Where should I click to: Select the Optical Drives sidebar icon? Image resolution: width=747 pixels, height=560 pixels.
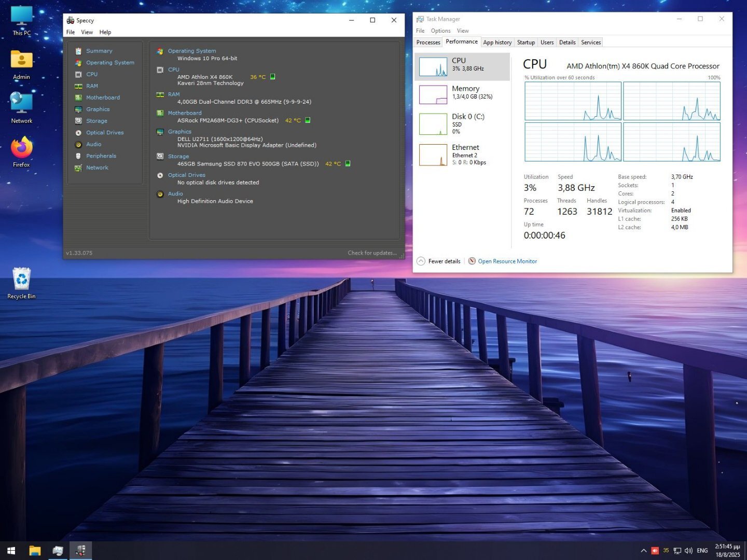click(x=78, y=133)
